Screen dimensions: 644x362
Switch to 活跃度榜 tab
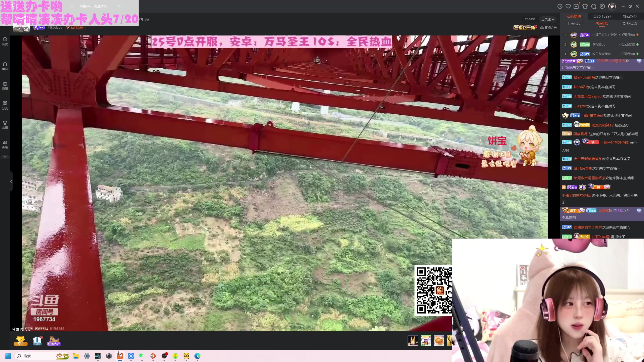coord(574,16)
